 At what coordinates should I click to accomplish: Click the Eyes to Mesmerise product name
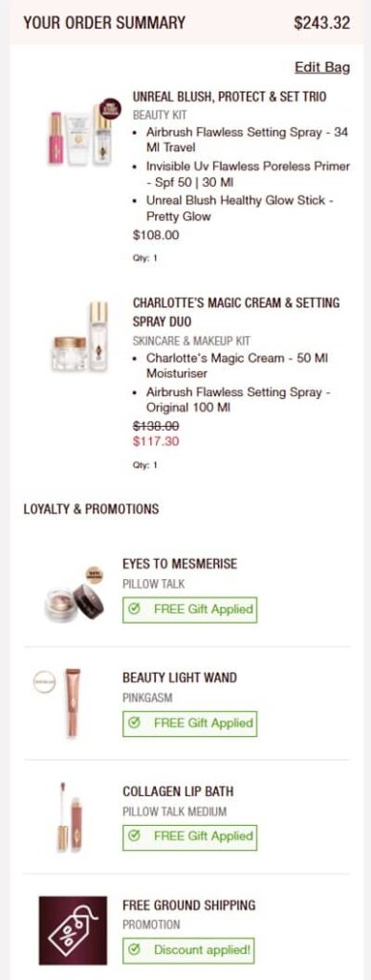point(180,564)
